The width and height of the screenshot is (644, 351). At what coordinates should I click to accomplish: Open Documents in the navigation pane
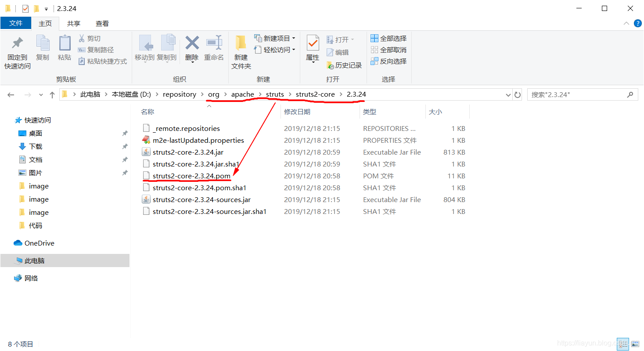[30, 160]
